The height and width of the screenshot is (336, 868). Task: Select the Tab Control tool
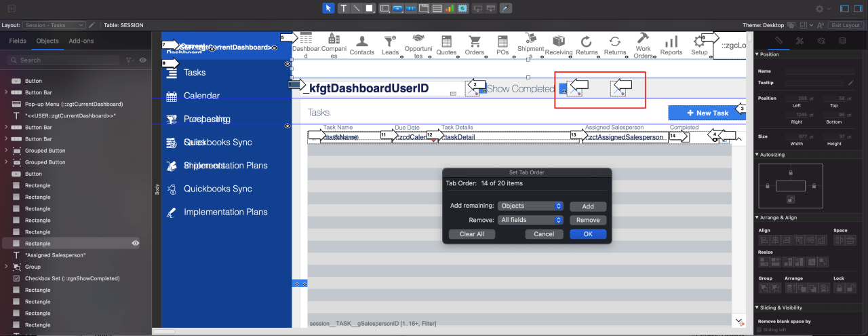point(424,8)
